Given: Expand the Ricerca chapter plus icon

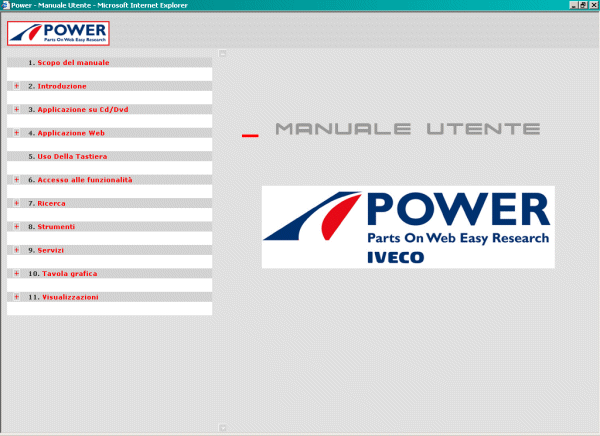Looking at the screenshot, I should [x=16, y=203].
